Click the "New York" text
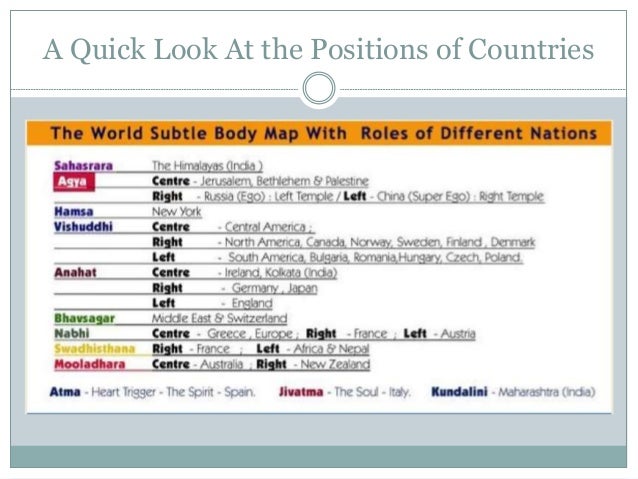Viewport: 638px width, 479px height. pos(177,212)
